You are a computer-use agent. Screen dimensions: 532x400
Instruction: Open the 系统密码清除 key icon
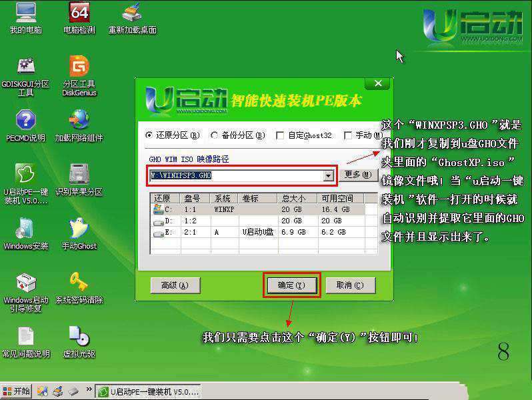[79, 283]
